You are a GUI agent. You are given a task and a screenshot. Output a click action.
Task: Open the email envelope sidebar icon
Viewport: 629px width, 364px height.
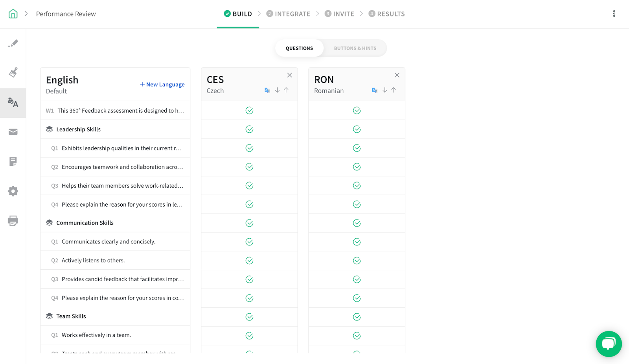[x=13, y=132]
